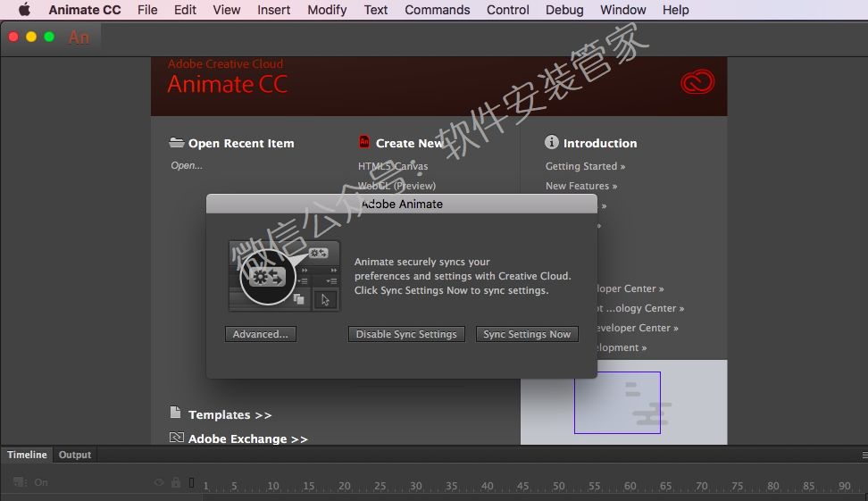The image size is (868, 501).
Task: Expand the Templates section
Action: pos(230,414)
